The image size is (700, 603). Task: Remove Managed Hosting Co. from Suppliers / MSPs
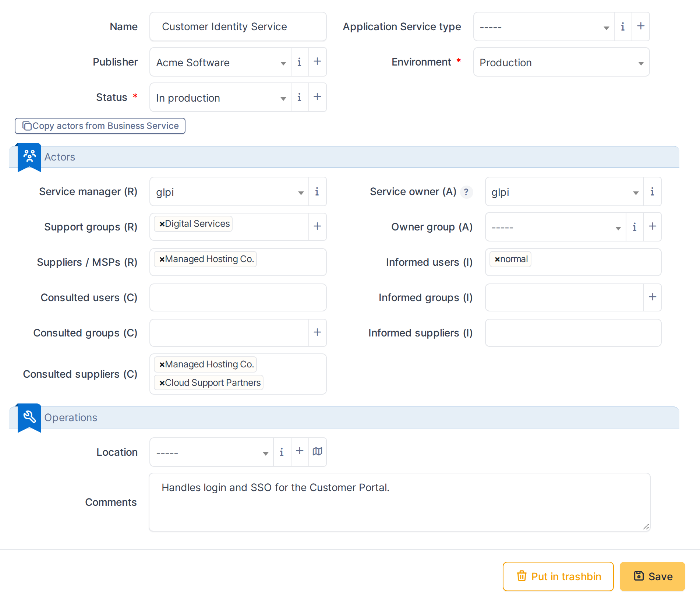click(162, 259)
